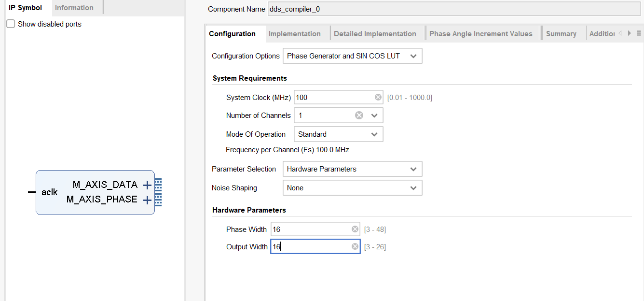
Task: Open Phase Angle Increment Values tab
Action: point(480,34)
